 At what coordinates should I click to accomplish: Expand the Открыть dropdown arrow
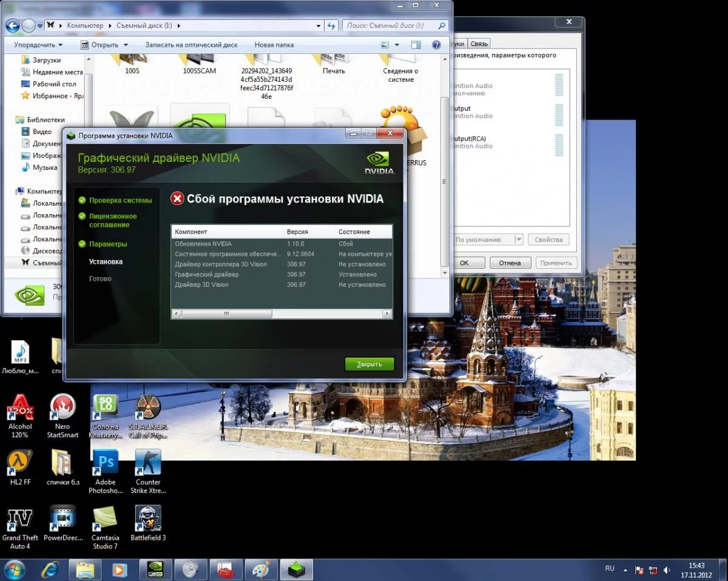click(x=126, y=45)
